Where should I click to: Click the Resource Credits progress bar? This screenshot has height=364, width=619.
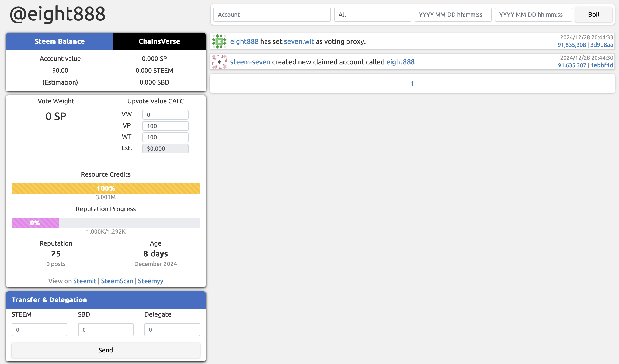tap(106, 188)
